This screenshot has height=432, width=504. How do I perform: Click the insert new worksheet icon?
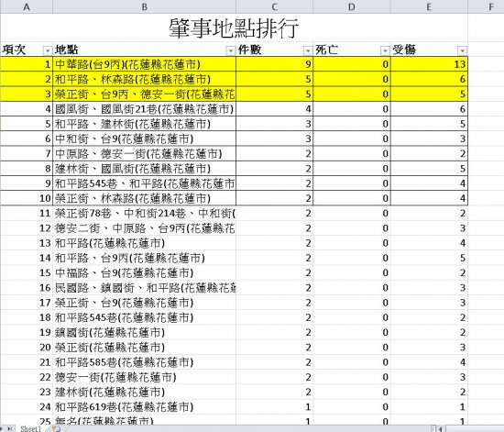tap(56, 428)
